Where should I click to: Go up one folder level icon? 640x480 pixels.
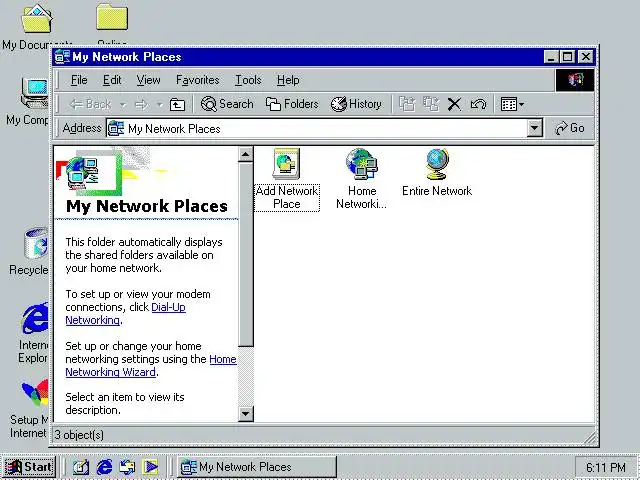point(177,104)
